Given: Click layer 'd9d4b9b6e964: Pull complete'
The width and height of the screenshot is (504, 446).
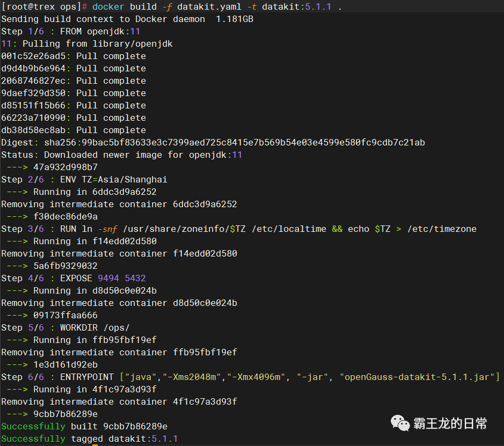Looking at the screenshot, I should [74, 69].
